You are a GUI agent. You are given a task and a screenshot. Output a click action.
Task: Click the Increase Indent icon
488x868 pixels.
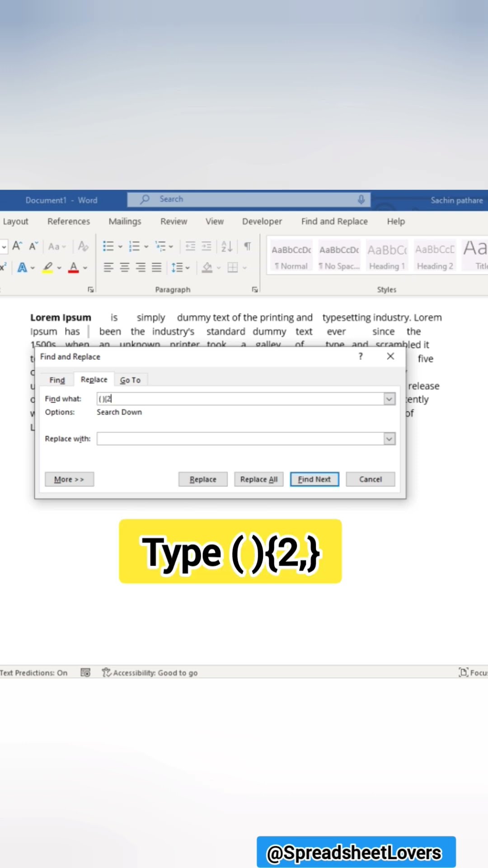(x=206, y=246)
